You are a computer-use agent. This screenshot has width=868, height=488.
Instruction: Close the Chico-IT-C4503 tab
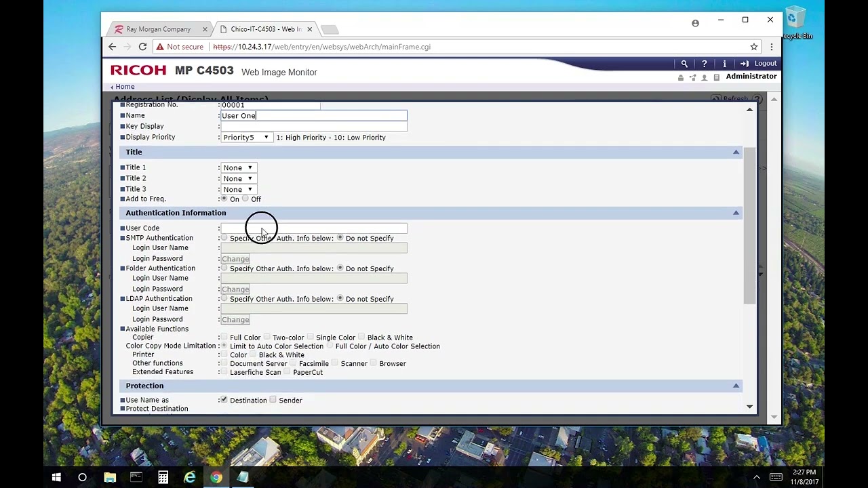[x=309, y=29]
